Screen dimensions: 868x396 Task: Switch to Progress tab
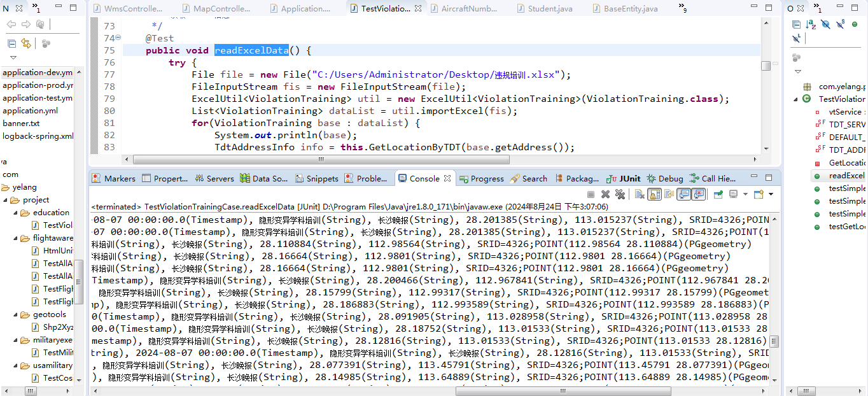click(x=481, y=178)
